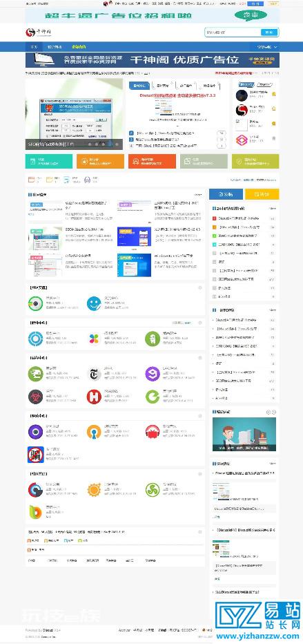Open the quick navigation dropdown in blue navbar
Image resolution: width=303 pixels, height=644 pixels.
[x=267, y=47]
